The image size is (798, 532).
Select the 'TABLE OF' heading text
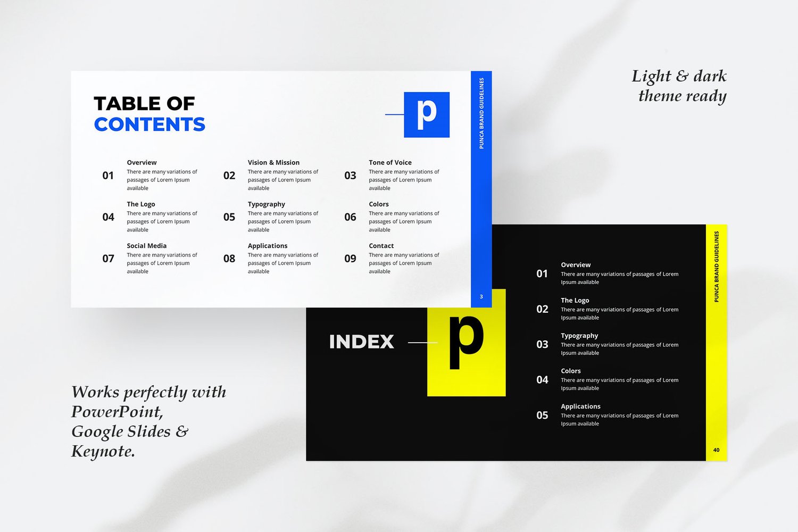click(x=144, y=103)
